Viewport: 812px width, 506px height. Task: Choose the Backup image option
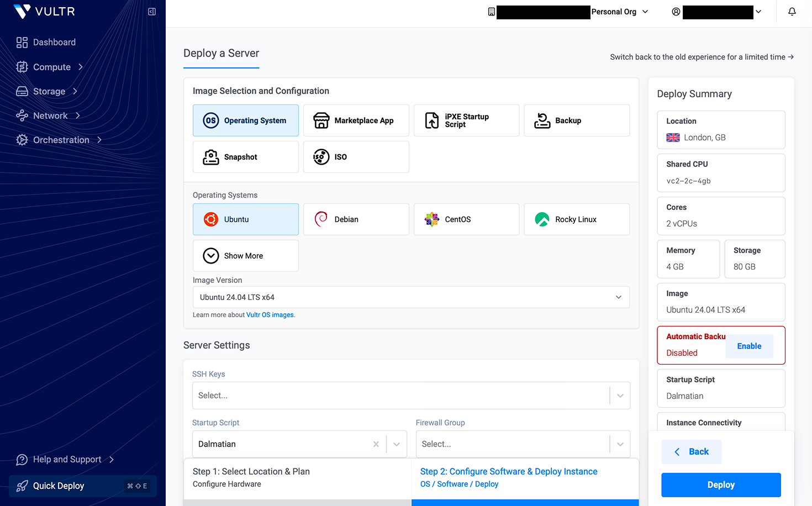(x=577, y=120)
